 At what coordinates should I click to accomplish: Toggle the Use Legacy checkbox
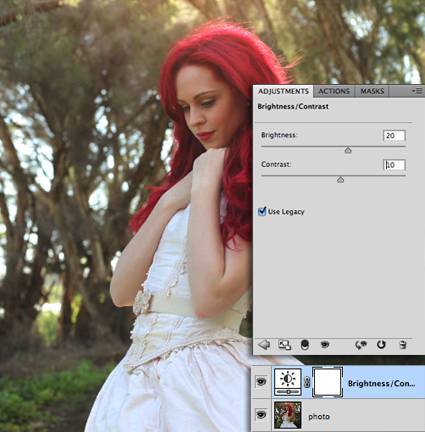(262, 211)
